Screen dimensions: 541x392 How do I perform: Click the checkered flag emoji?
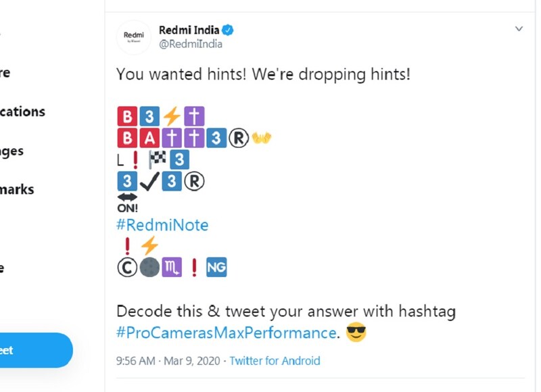coord(158,160)
